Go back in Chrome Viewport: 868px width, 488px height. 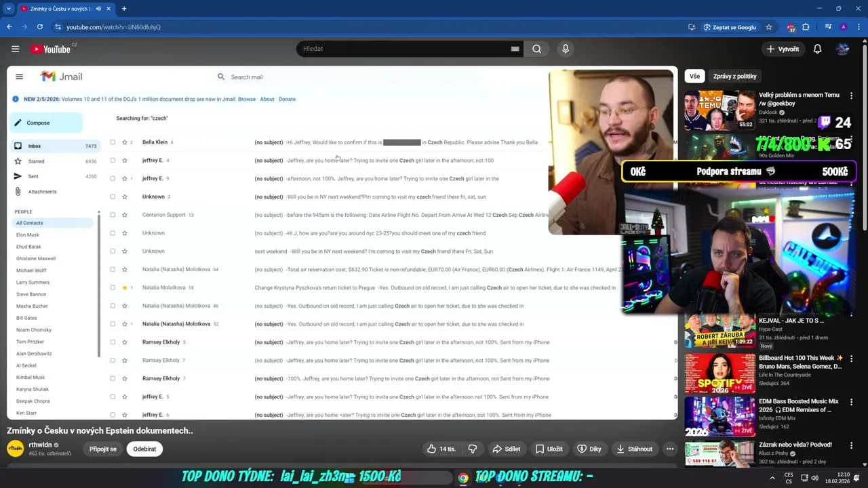(x=9, y=27)
